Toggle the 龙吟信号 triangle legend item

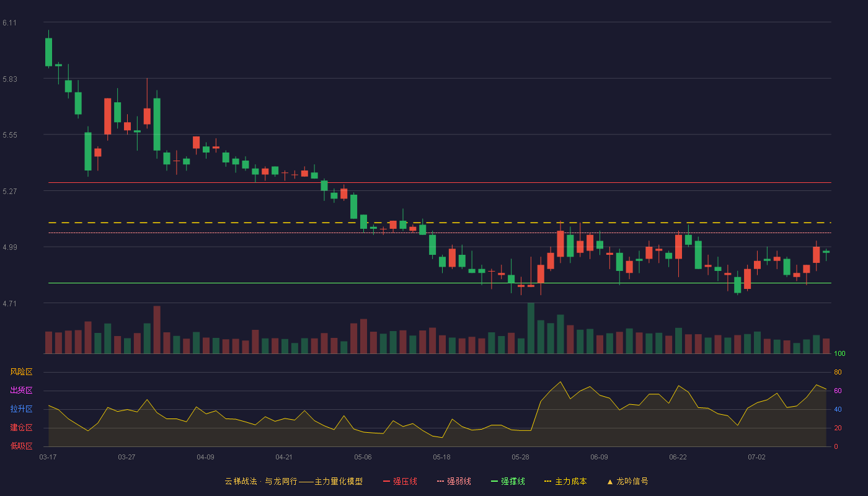pos(627,481)
